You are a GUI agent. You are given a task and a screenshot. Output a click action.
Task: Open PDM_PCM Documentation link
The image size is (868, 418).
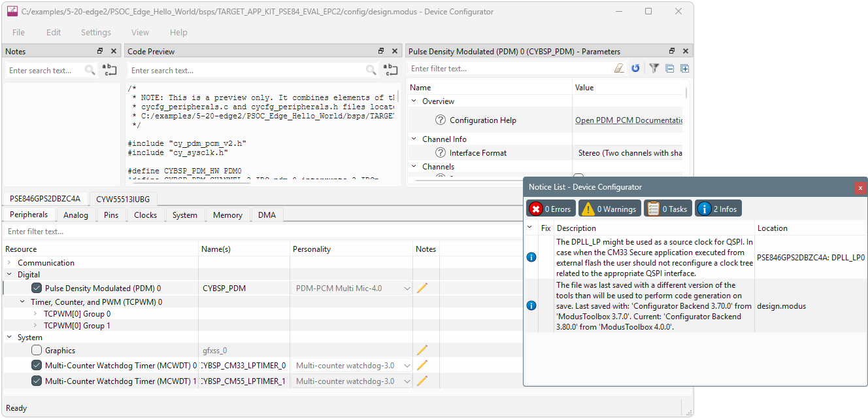click(629, 120)
